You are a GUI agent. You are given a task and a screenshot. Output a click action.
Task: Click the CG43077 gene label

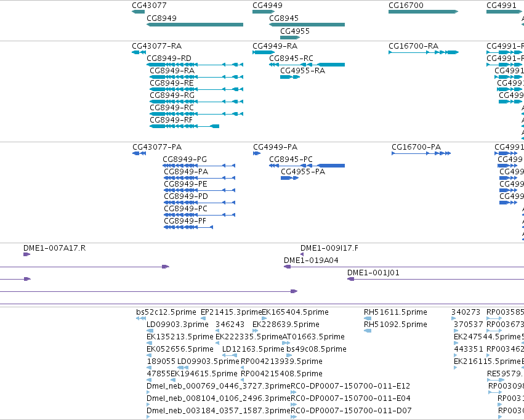pos(149,6)
